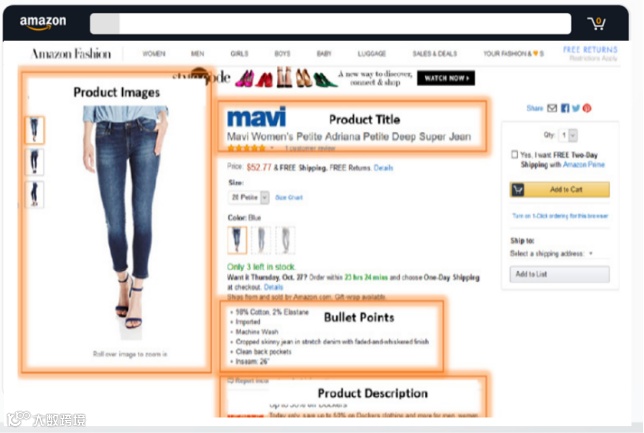
Task: Expand Select a shipping address dropdown
Action: point(551,253)
